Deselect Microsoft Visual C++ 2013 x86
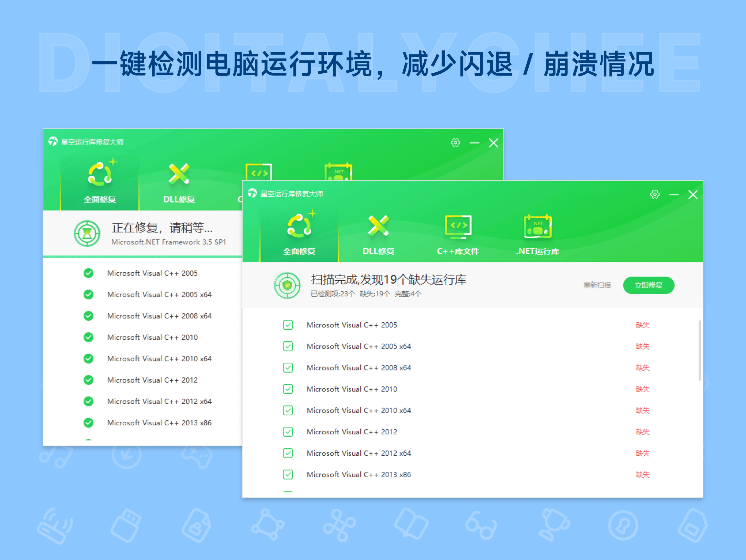Image resolution: width=746 pixels, height=560 pixels. click(x=288, y=475)
